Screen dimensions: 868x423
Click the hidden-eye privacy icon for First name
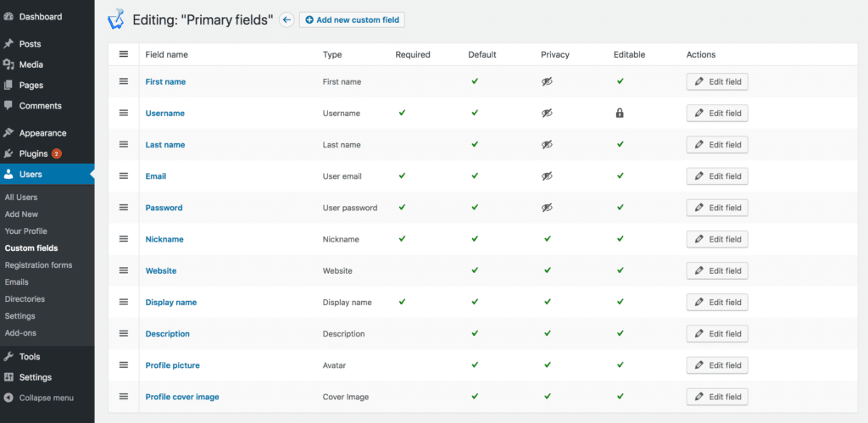547,81
